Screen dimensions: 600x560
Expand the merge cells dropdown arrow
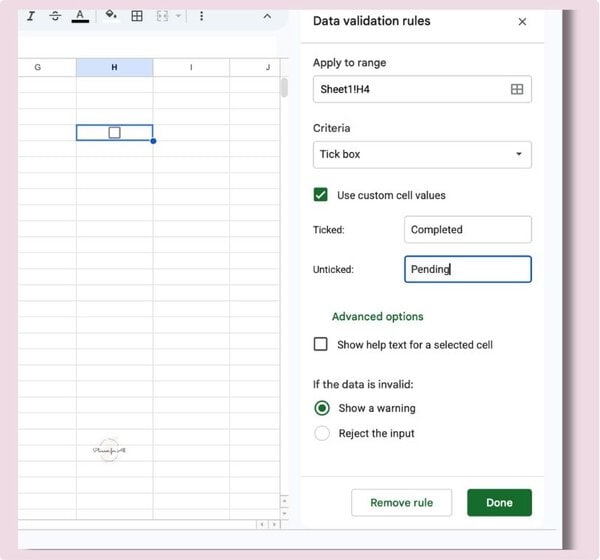pos(178,16)
